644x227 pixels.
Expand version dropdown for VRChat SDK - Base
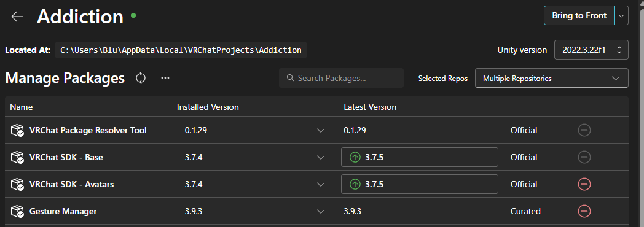(321, 157)
